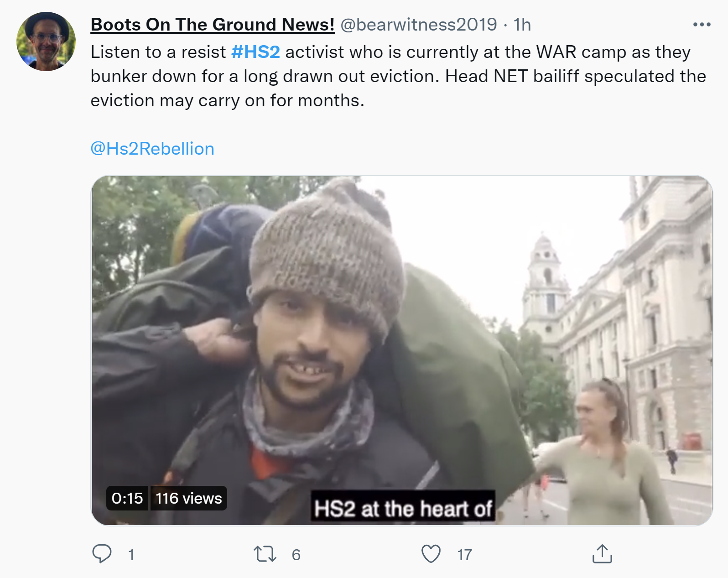The height and width of the screenshot is (578, 728).
Task: Retweet this post using the retweet icon
Action: coord(265,554)
